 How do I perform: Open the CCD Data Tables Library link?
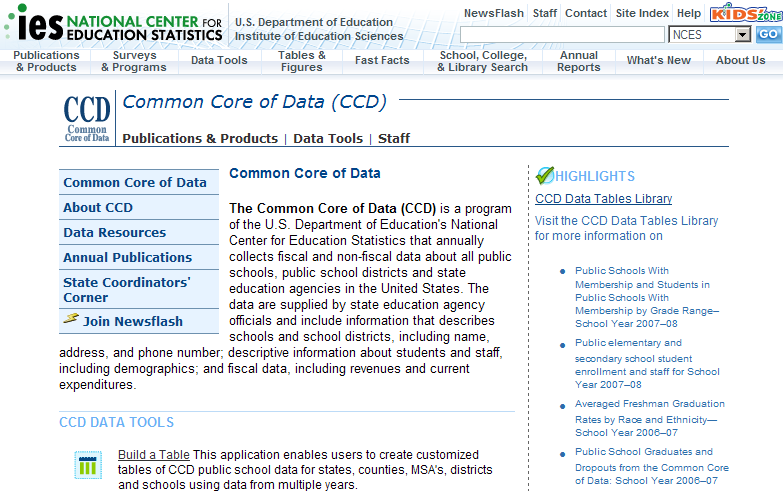pos(603,199)
